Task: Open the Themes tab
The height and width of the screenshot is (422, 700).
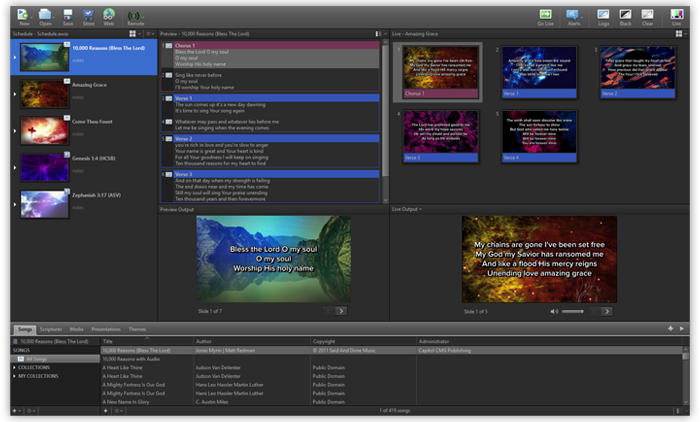Action: pos(137,329)
